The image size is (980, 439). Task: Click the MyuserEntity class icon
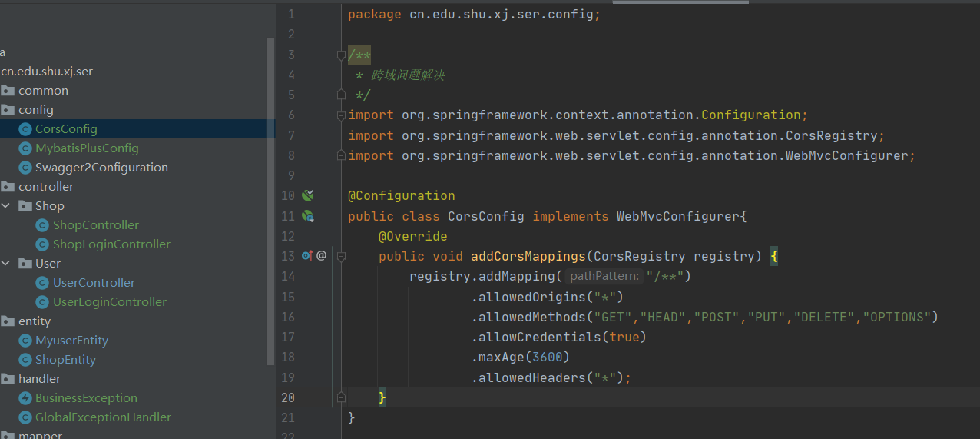[x=25, y=341]
